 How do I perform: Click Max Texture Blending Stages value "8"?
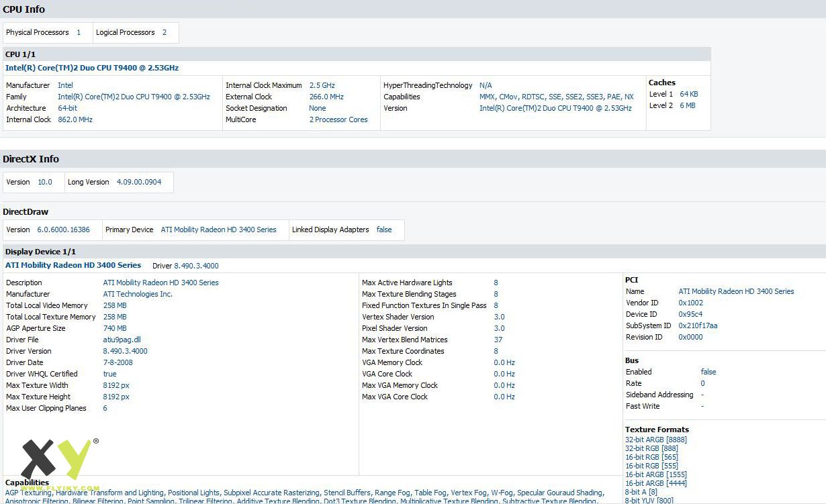click(x=496, y=294)
